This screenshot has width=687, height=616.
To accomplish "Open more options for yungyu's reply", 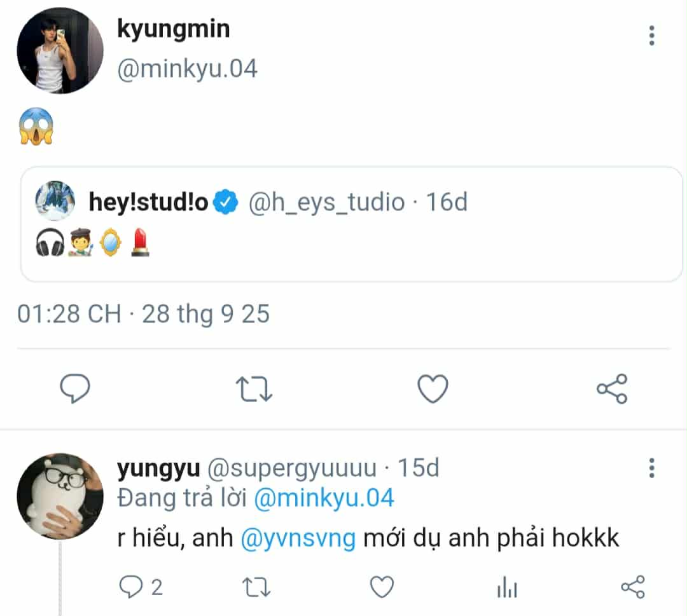I will pos(651,469).
